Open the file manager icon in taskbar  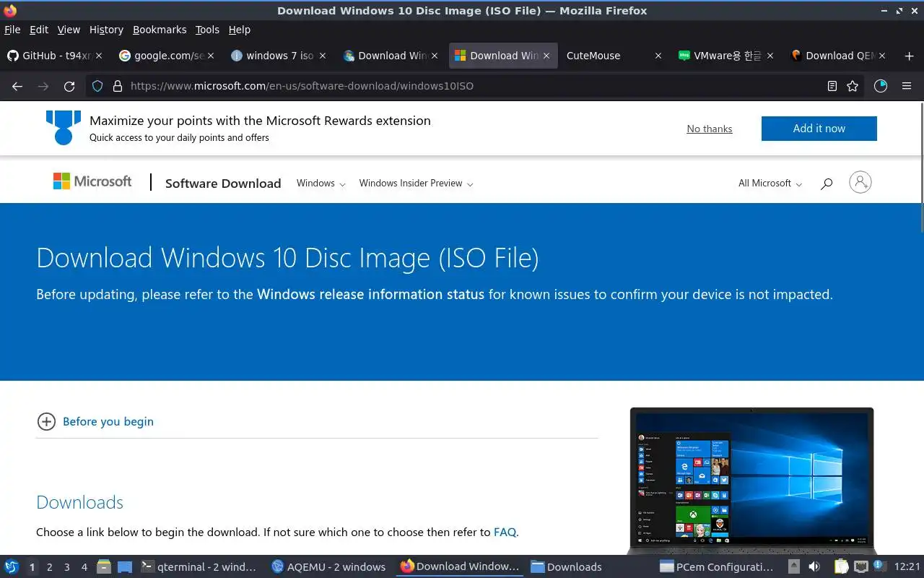point(103,567)
